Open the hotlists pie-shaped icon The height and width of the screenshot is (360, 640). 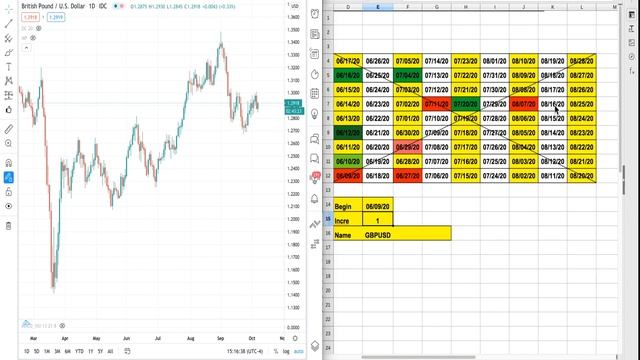tap(315, 74)
